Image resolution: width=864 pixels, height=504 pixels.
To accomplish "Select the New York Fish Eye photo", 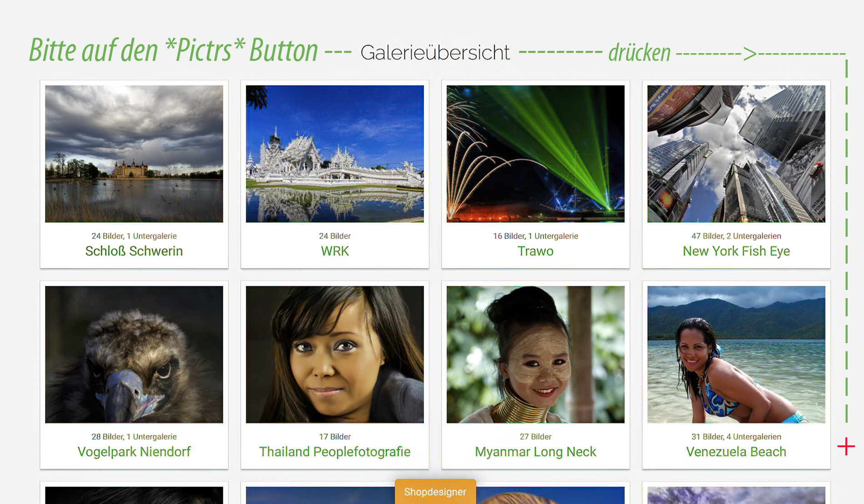I will [x=736, y=154].
